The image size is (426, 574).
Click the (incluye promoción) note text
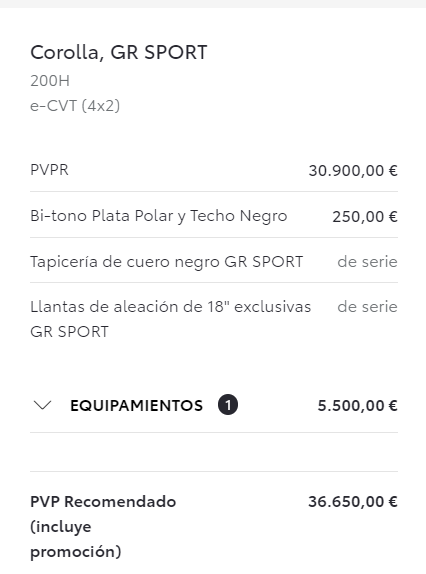75,539
